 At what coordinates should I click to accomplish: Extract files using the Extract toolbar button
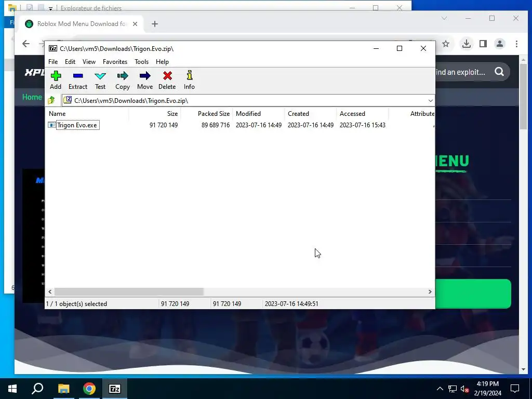click(78, 80)
